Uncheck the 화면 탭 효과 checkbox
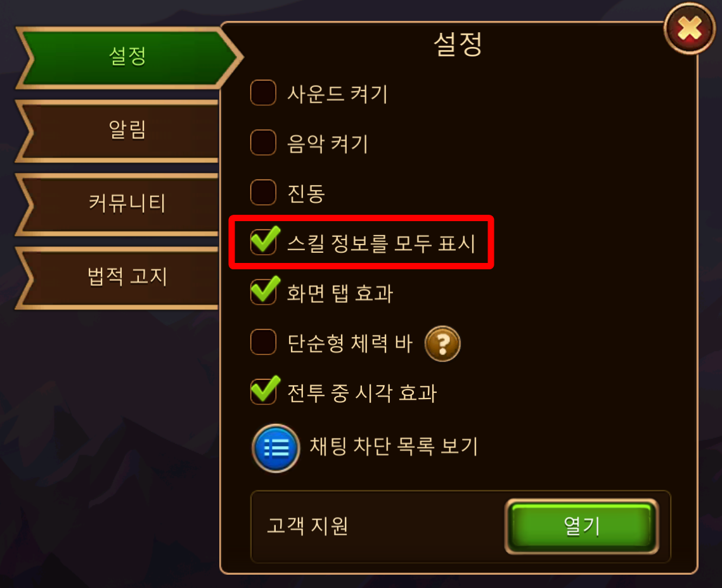This screenshot has width=722, height=588. point(264,290)
